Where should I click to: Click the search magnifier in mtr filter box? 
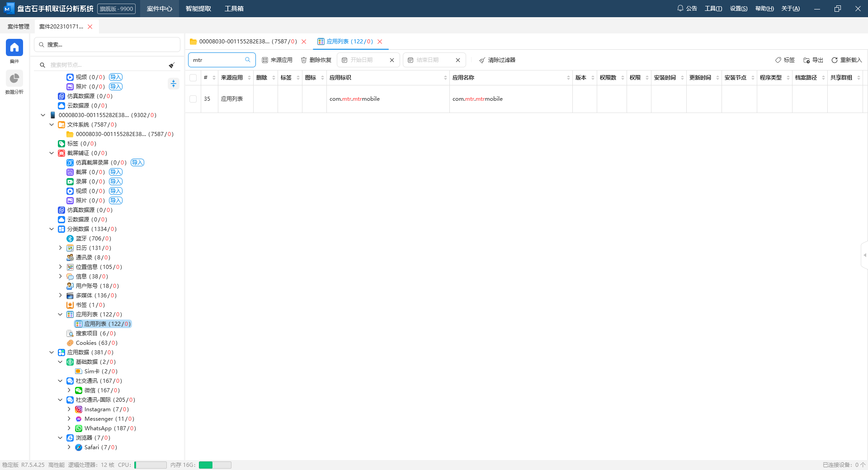248,60
